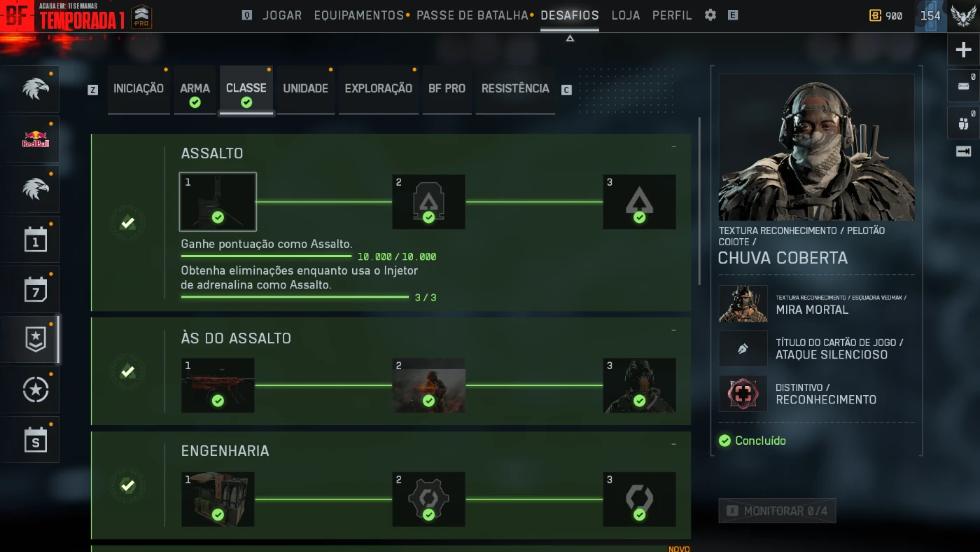Select the daily calendar "1" sidebar icon

click(x=35, y=240)
